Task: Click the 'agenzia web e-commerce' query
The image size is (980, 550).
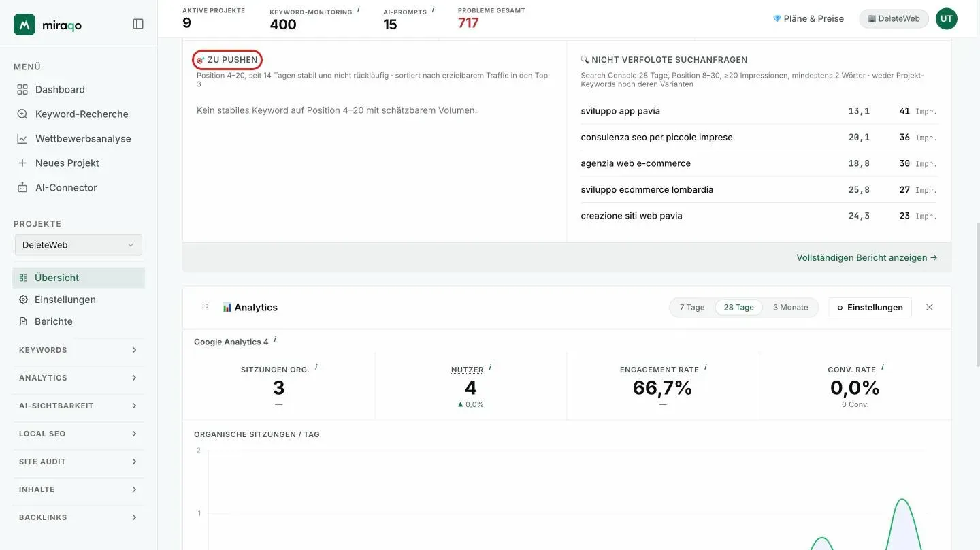Action: tap(636, 163)
